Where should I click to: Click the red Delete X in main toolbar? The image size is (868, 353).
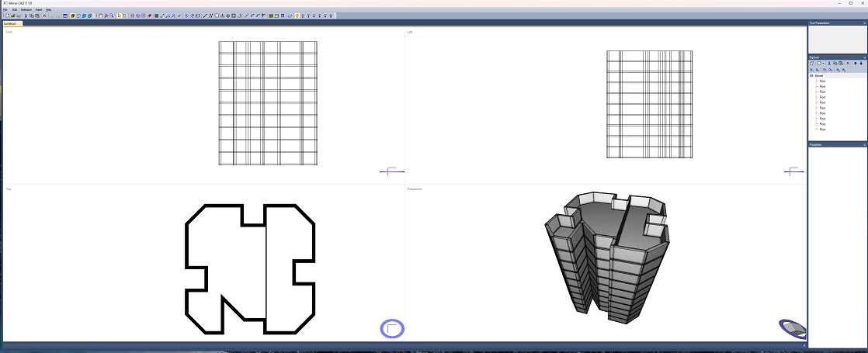click(x=44, y=16)
